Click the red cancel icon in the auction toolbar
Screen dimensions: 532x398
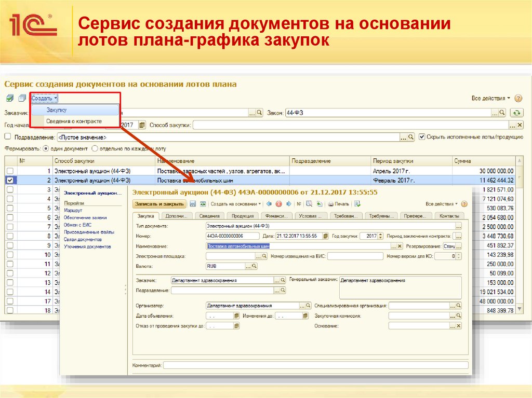point(279,203)
